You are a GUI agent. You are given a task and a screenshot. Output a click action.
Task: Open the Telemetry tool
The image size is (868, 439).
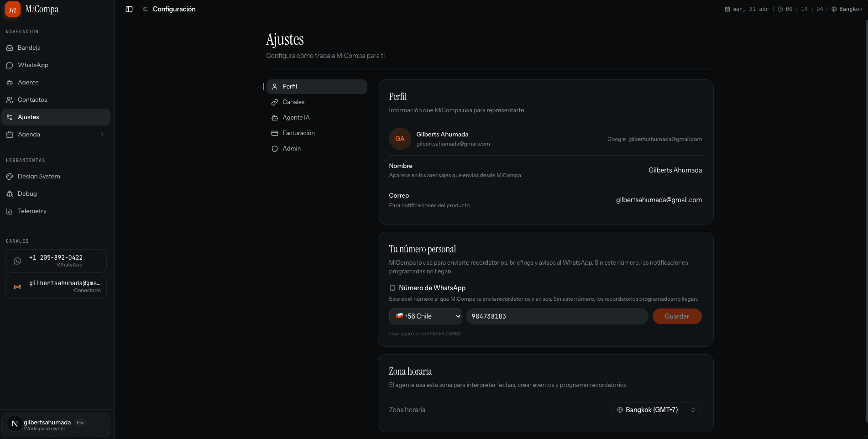tap(56, 211)
